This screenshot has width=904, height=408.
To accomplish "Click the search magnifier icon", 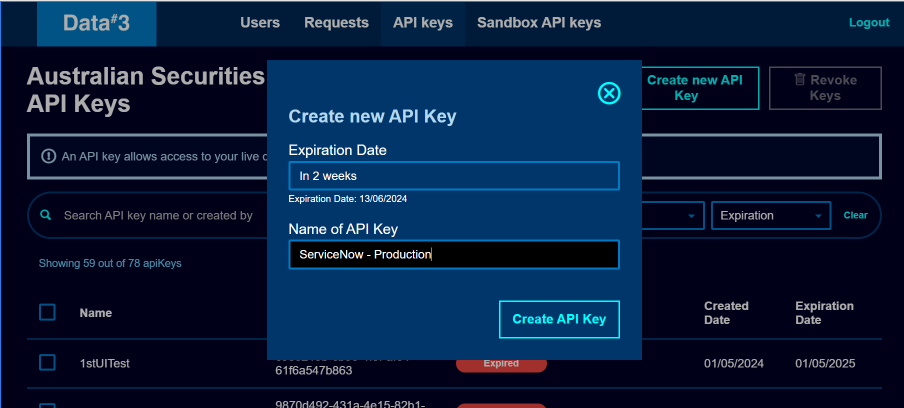I will (45, 215).
